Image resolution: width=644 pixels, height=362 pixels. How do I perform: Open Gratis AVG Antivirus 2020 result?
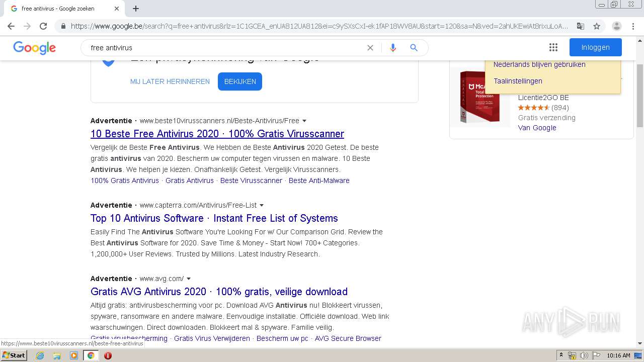pyautogui.click(x=219, y=292)
